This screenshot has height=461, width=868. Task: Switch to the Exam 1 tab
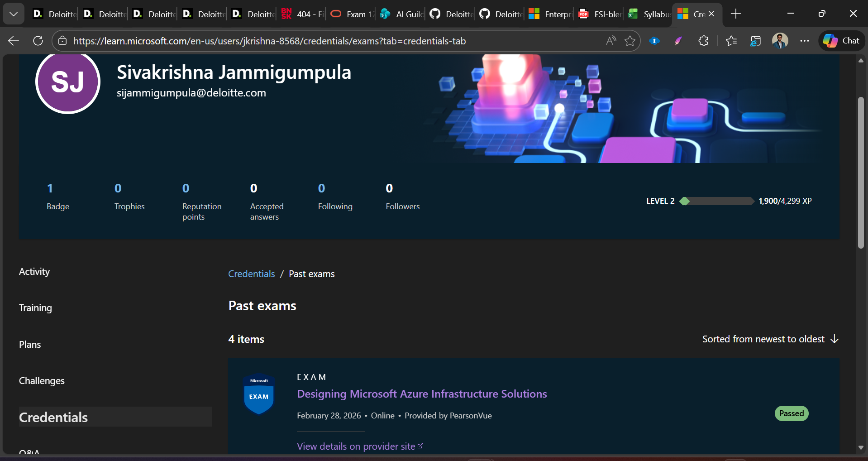pos(352,14)
